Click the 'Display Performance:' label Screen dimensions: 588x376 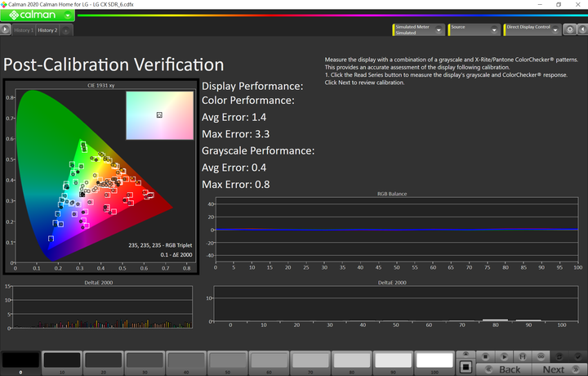click(x=252, y=87)
